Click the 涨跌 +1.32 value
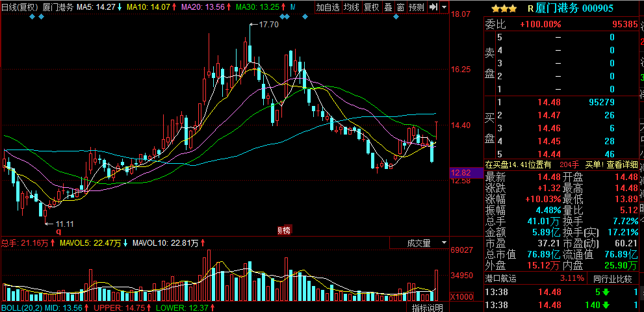Image resolution: width=644 pixels, height=312 pixels. click(550, 188)
